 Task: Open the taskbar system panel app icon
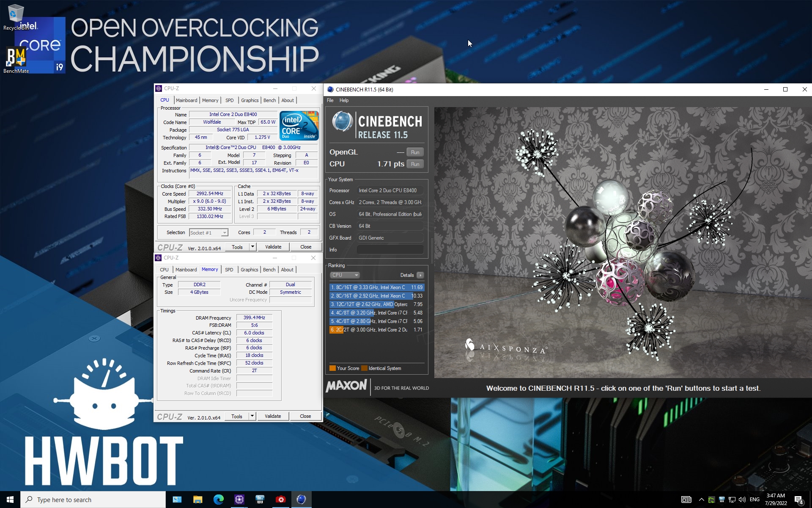(177, 500)
